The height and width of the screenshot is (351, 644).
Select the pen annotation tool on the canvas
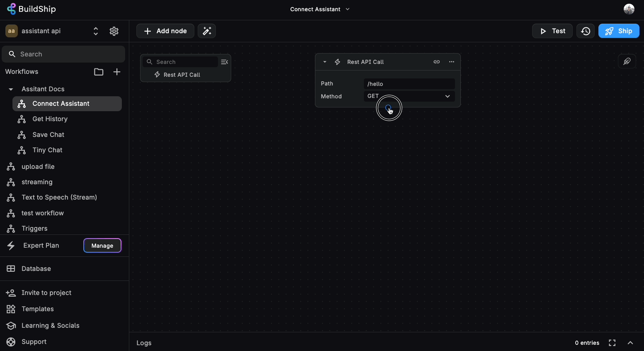coord(627,61)
